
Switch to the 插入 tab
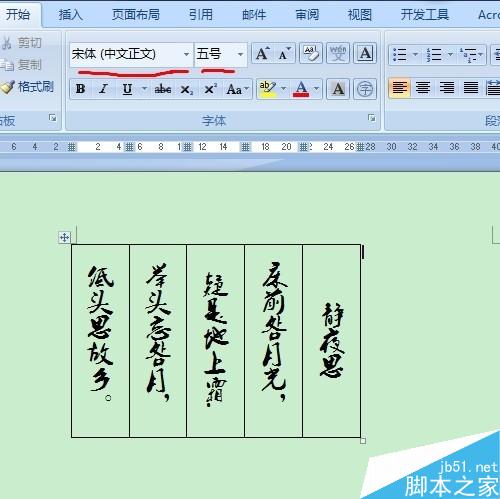tap(70, 15)
